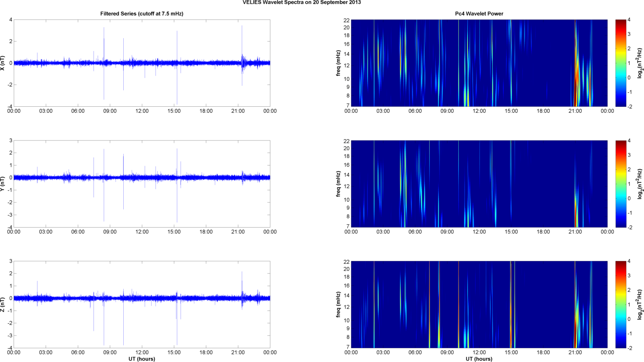Click UT (hours) label under Z plot
Image resolution: width=644 pixels, height=362 pixels.
tap(142, 359)
